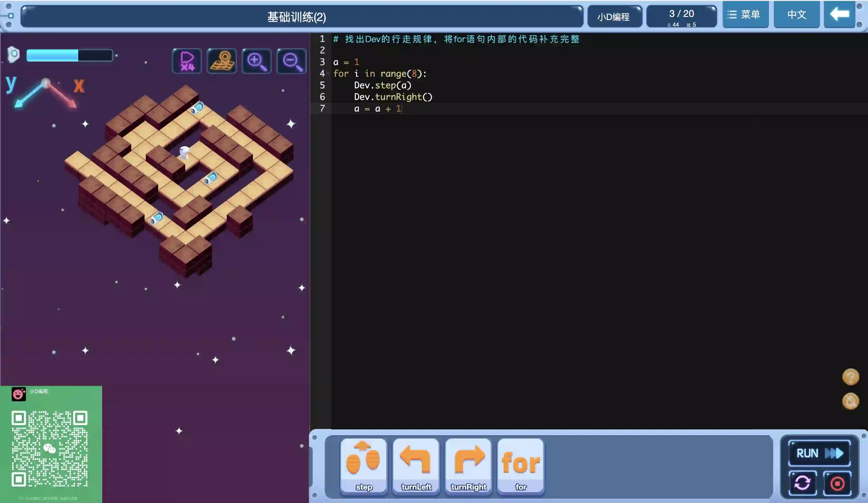Insert the turnLeft command block
The height and width of the screenshot is (503, 868).
click(x=416, y=465)
